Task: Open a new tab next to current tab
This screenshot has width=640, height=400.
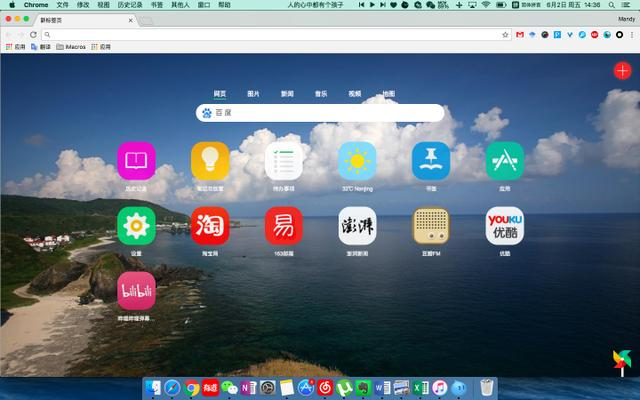Action: (x=146, y=20)
